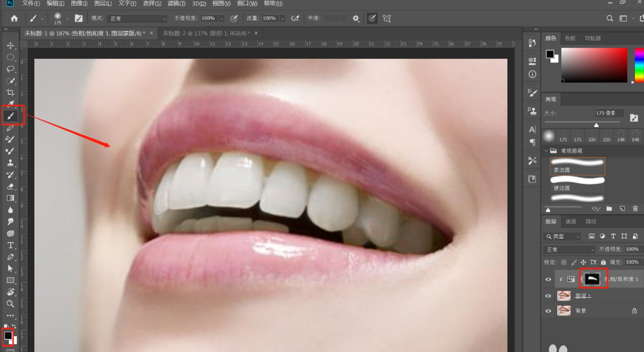Hide the 色相/饱和度 1 adjustment layer
The image size is (644, 352).
click(548, 279)
